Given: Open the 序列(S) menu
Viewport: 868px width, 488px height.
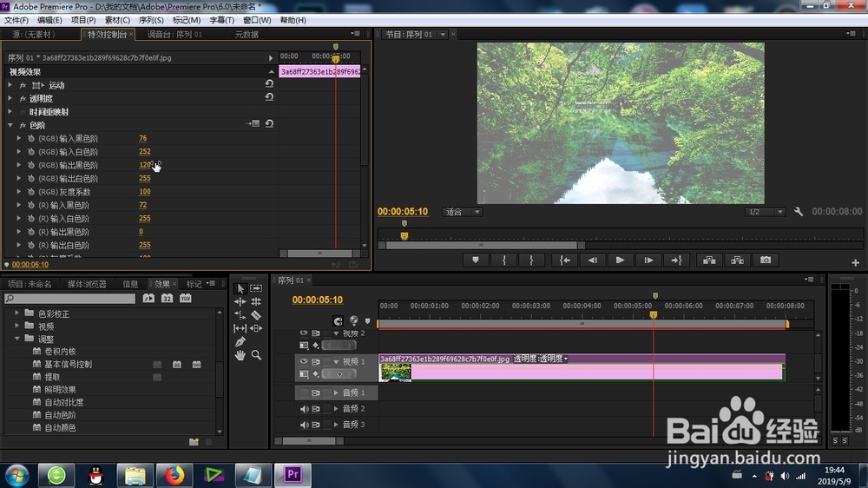Looking at the screenshot, I should [151, 20].
